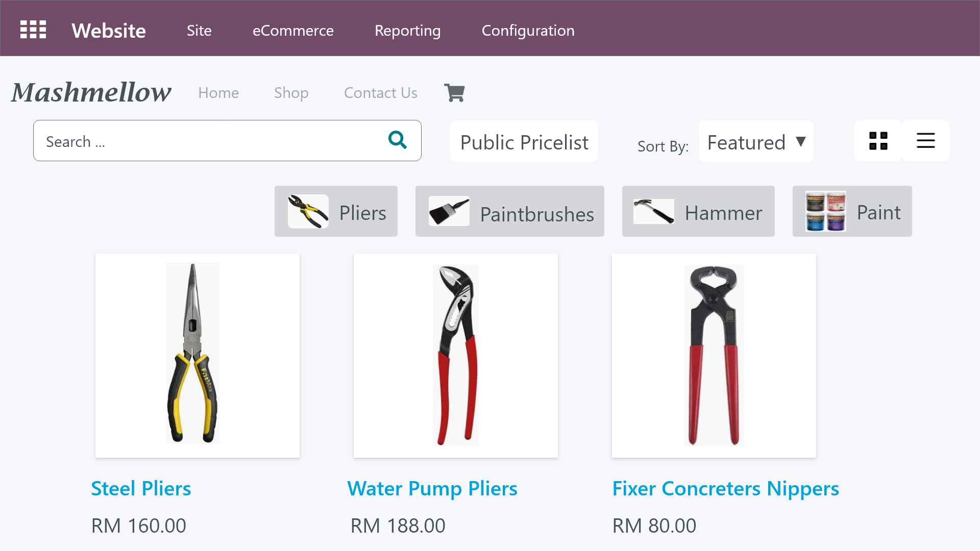Click the search magnifier icon
Viewport: 980px width, 551px height.
(397, 140)
